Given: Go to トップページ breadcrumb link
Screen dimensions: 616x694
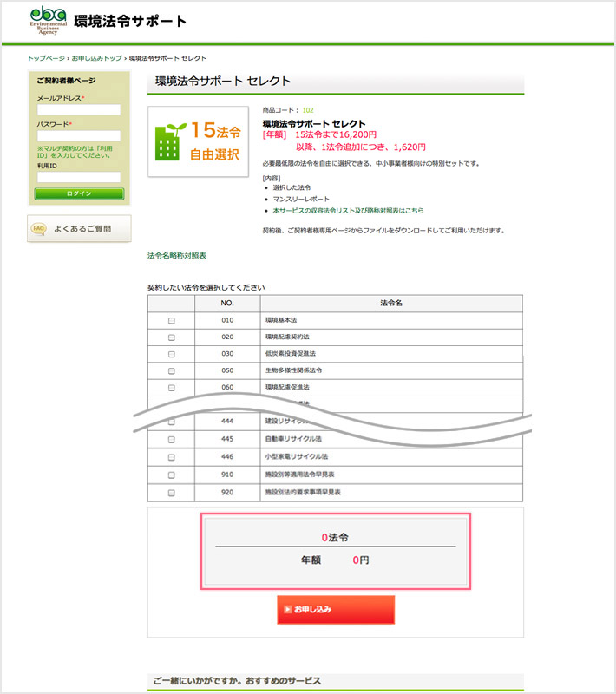Looking at the screenshot, I should (x=46, y=58).
